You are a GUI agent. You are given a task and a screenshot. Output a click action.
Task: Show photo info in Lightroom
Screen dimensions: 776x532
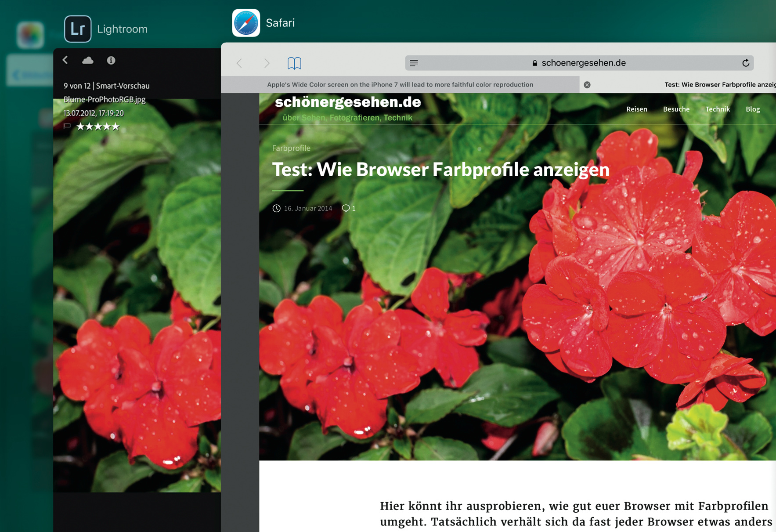111,60
